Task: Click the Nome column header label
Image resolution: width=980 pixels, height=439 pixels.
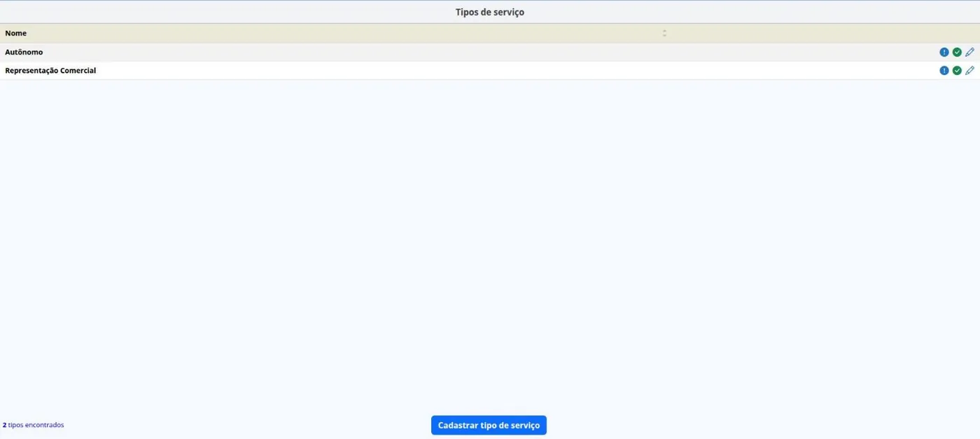Action: tap(16, 33)
